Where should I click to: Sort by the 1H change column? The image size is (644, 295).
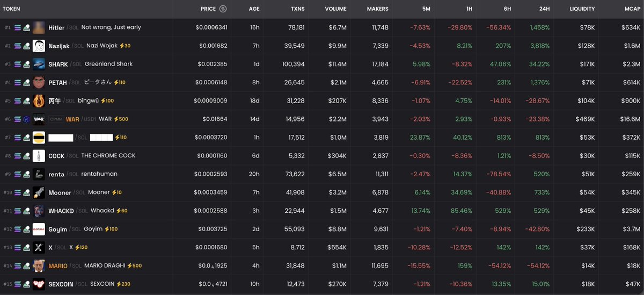click(x=469, y=9)
